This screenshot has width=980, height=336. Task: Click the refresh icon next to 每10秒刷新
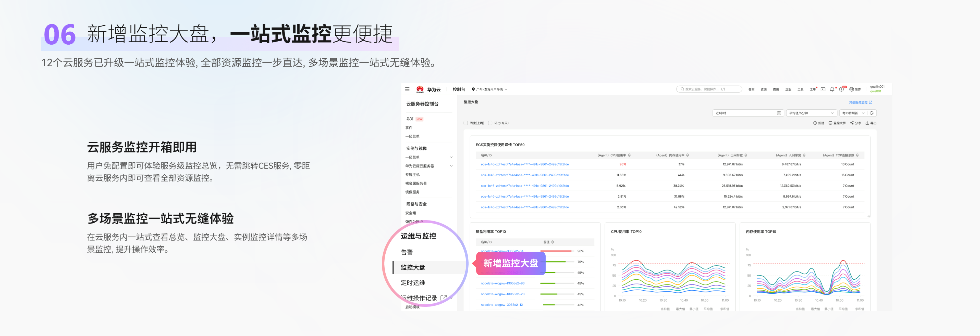point(872,113)
